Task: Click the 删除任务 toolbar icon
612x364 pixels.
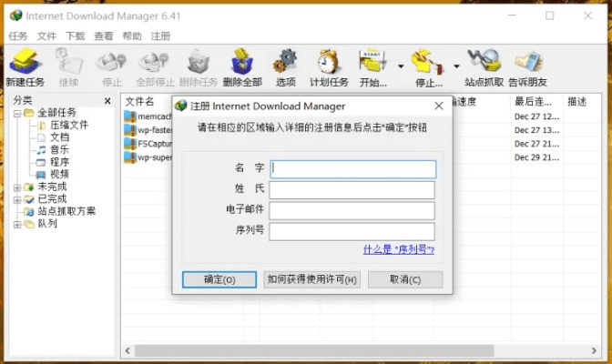Action: pos(199,66)
